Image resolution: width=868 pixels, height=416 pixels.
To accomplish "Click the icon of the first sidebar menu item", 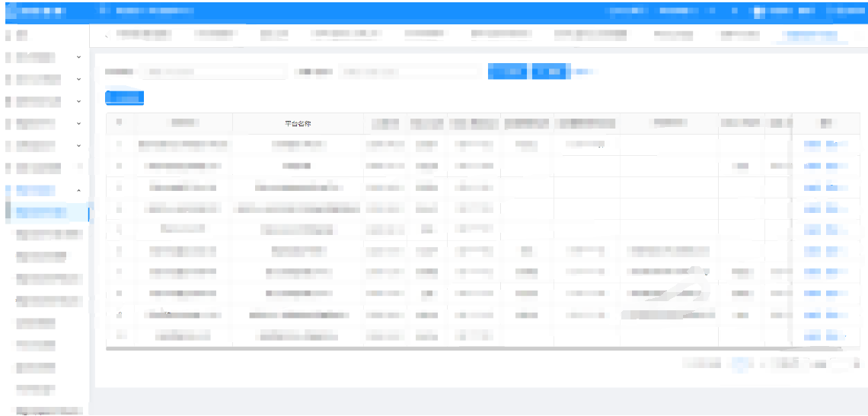I will [x=8, y=35].
